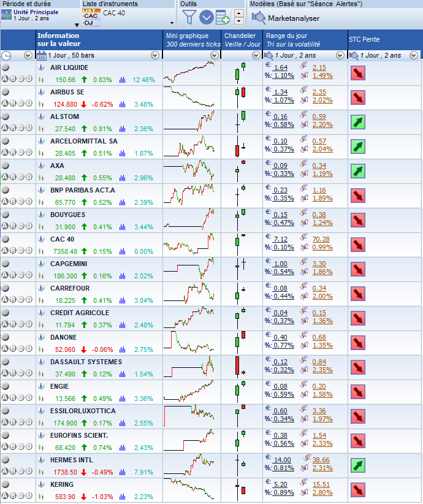Screen dimensions: 423x504
Task: Select the STC Pente column header
Action: pyautogui.click(x=384, y=40)
